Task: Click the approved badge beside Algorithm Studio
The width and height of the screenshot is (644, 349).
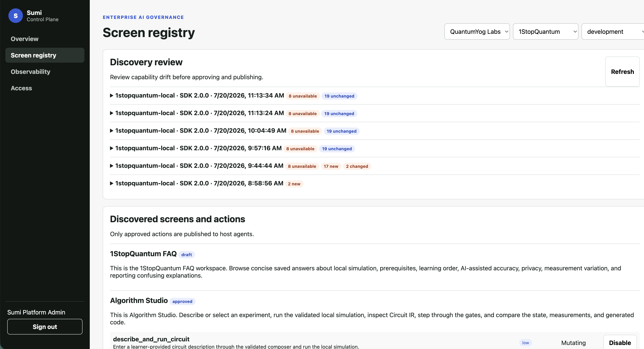Action: click(x=182, y=301)
